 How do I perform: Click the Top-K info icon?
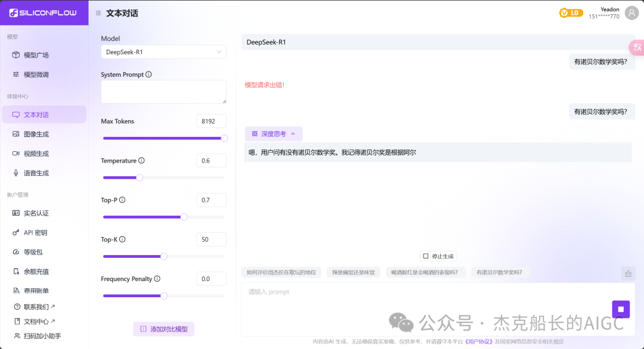[122, 239]
